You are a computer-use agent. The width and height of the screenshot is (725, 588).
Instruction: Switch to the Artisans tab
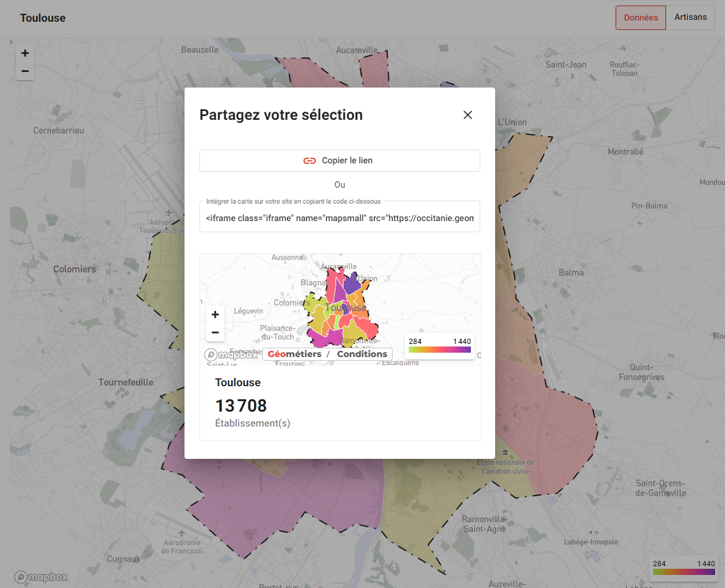pyautogui.click(x=690, y=17)
